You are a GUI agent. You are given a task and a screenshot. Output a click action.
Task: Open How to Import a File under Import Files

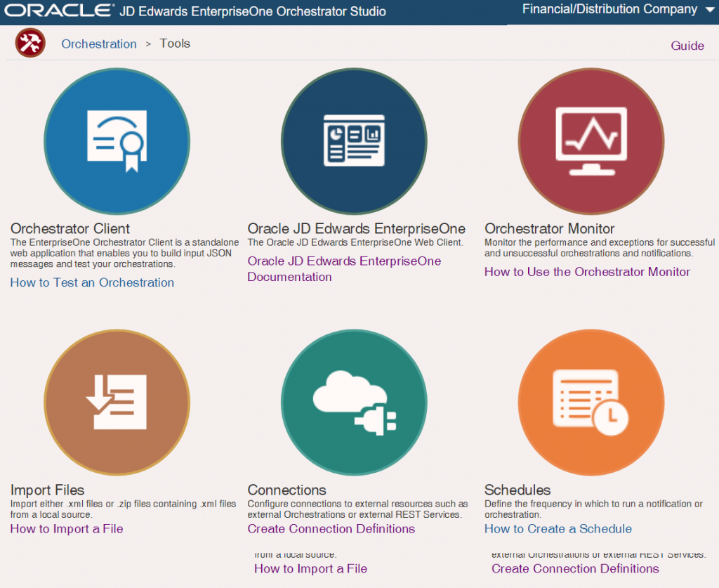click(x=66, y=528)
